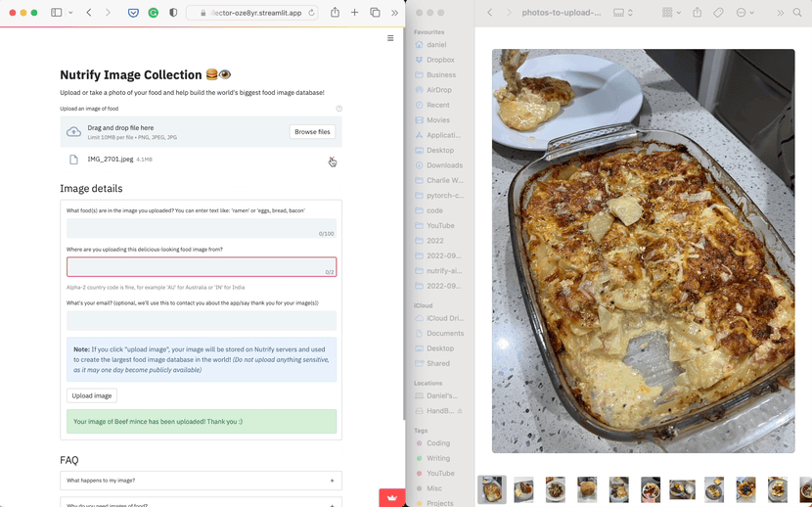The width and height of the screenshot is (812, 507).
Task: Open Movies in Finder sidebar
Action: tap(437, 119)
